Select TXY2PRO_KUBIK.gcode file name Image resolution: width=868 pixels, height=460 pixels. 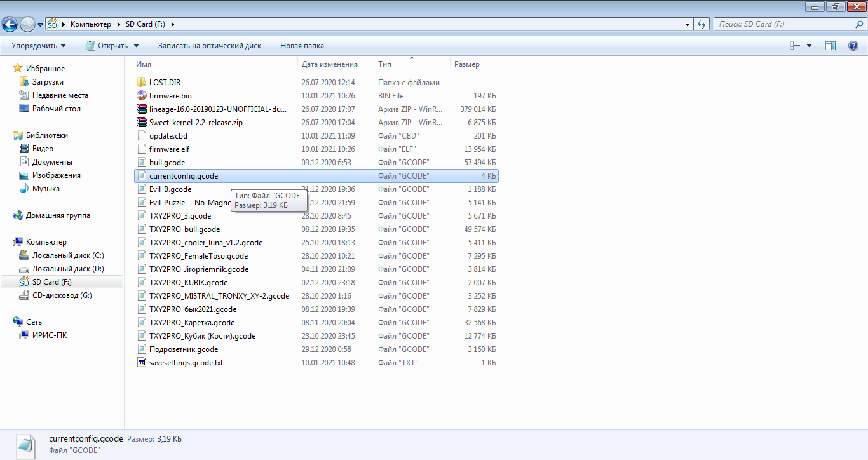click(x=188, y=283)
